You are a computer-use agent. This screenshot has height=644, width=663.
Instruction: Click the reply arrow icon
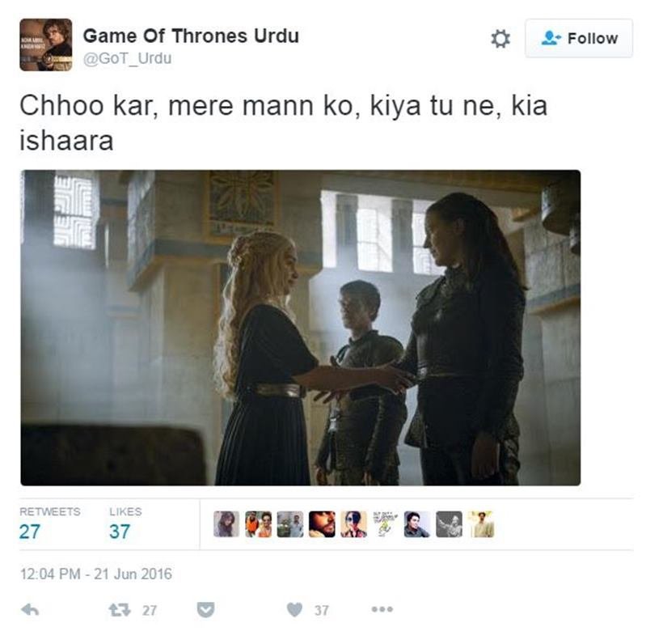pos(30,610)
